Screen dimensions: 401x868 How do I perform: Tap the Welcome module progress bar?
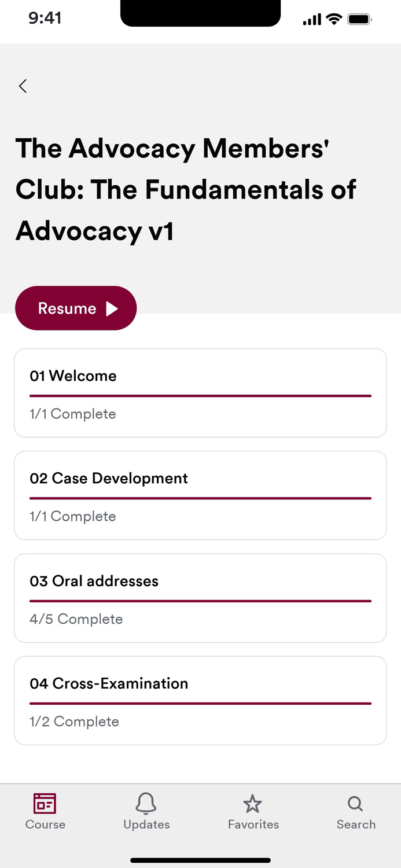point(200,396)
